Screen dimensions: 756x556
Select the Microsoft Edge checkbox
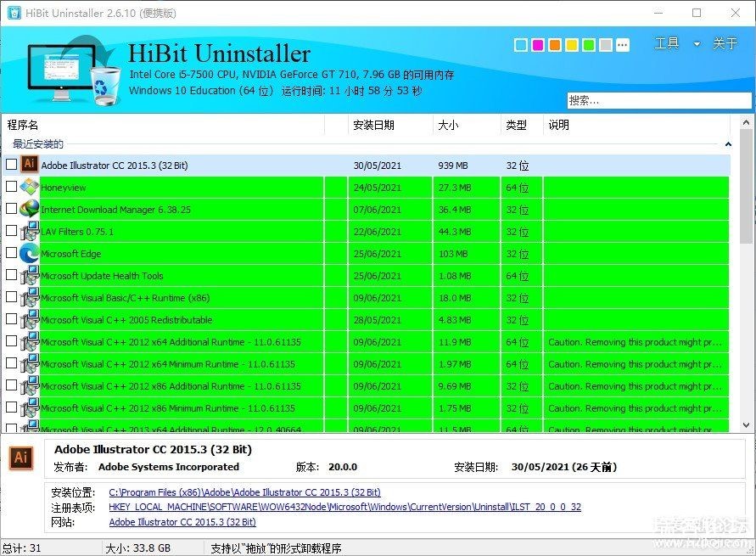pyautogui.click(x=12, y=253)
